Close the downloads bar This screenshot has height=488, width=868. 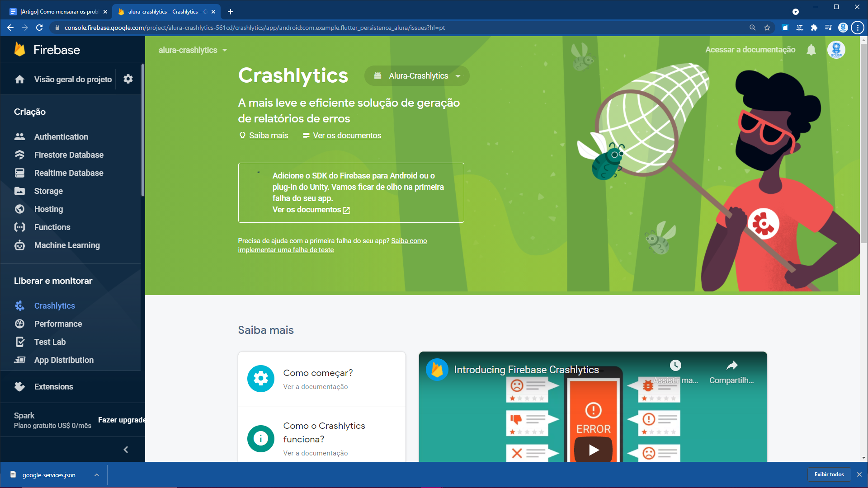(859, 474)
